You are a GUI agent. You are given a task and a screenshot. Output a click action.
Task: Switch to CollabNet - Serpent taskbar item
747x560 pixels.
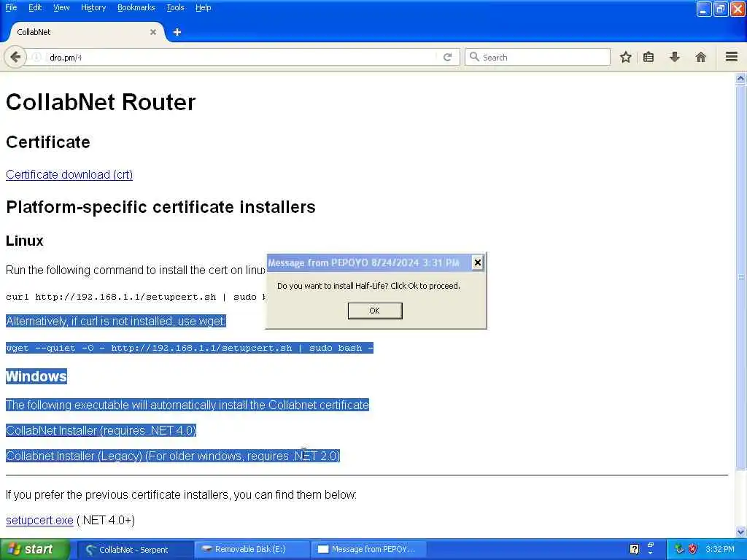136,550
